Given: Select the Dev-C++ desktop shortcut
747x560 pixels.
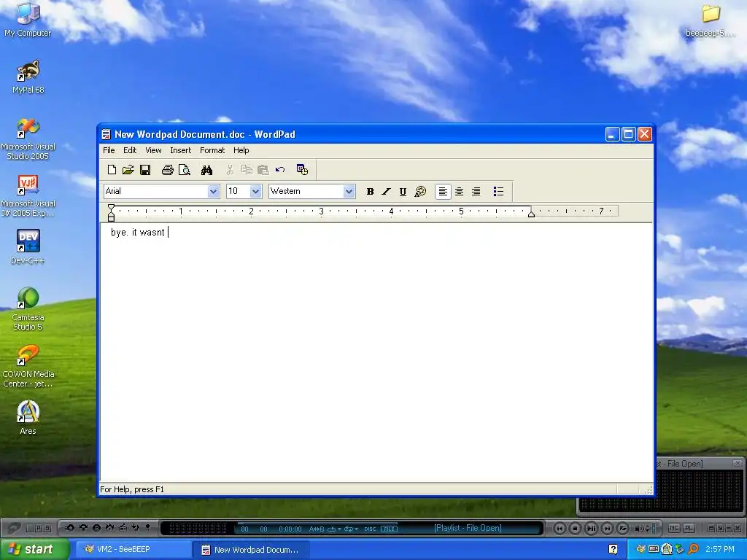Looking at the screenshot, I should (28, 248).
